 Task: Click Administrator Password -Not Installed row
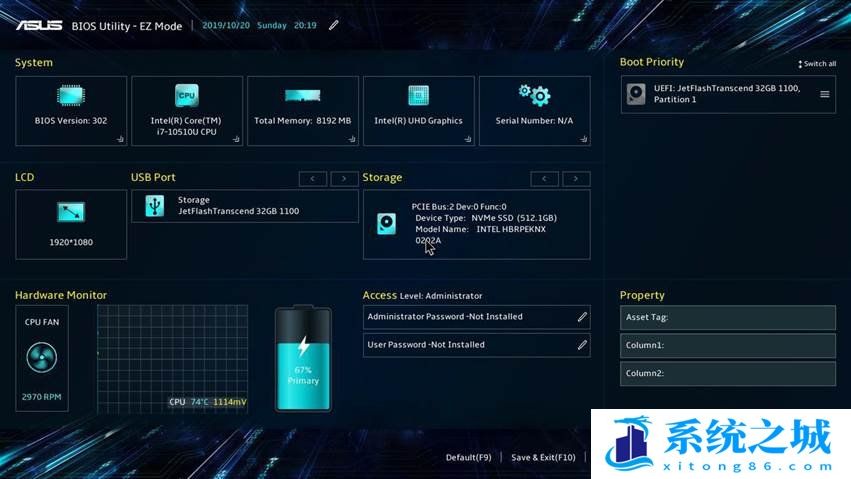[477, 317]
